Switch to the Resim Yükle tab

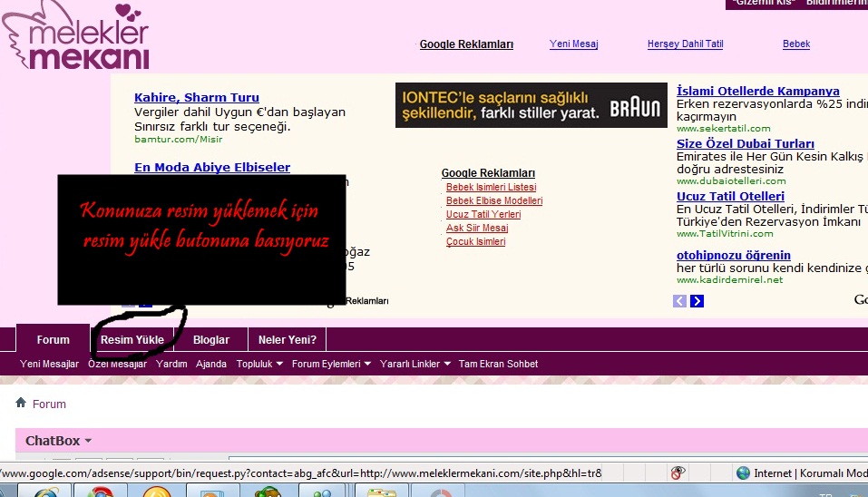[x=132, y=340]
